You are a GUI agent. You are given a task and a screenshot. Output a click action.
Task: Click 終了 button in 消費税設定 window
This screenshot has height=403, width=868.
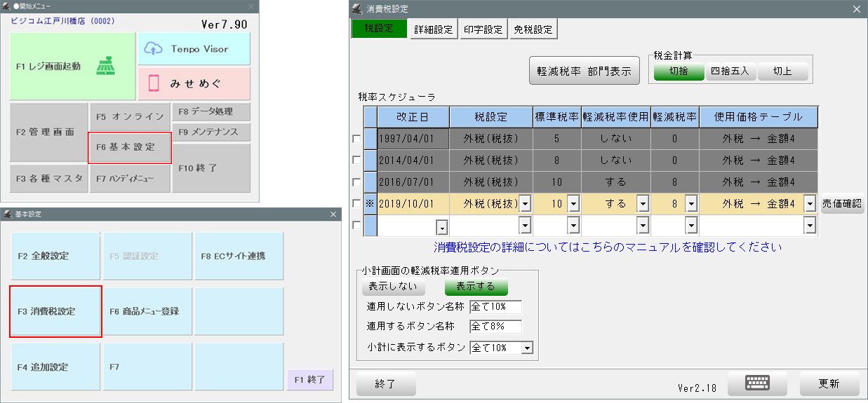(386, 384)
